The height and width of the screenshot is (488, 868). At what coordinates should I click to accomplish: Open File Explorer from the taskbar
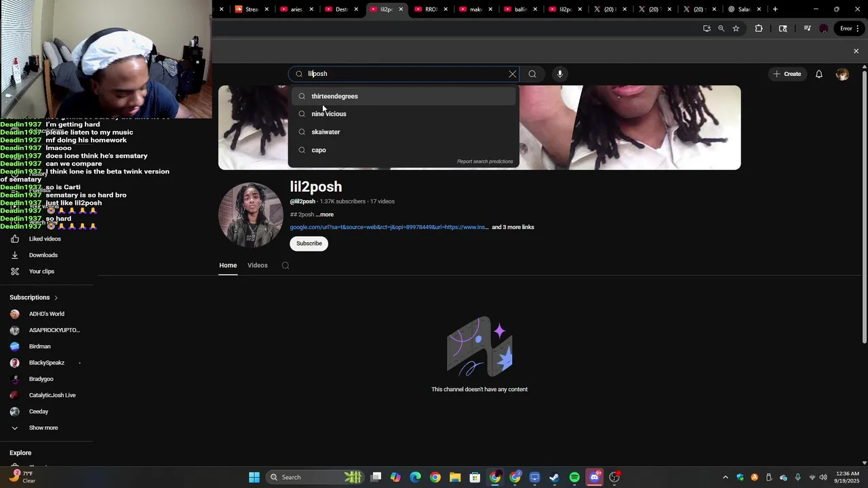coord(455,477)
